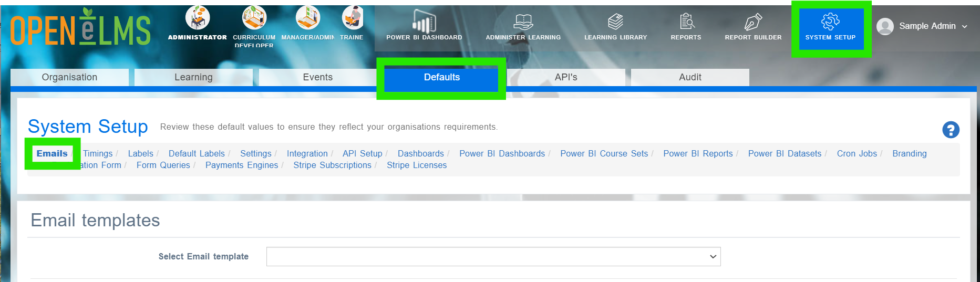Open the Form Queries link
980x282 pixels.
tap(163, 165)
